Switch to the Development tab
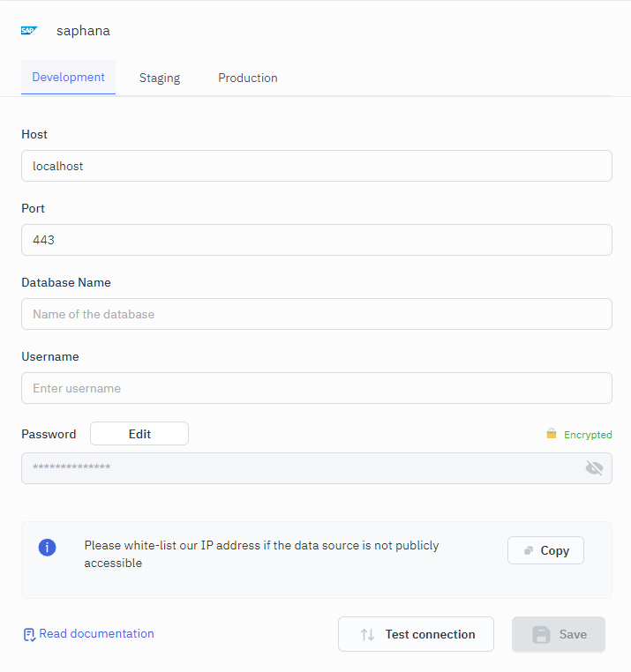 [x=68, y=78]
